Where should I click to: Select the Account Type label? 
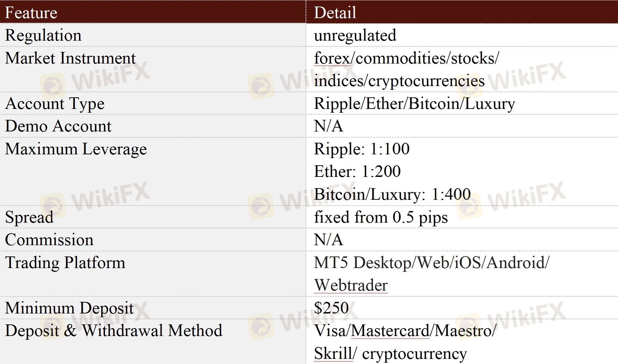55,103
